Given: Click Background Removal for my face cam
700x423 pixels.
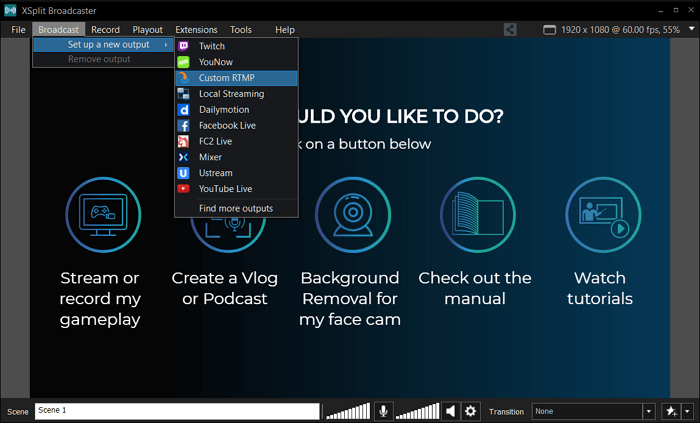Looking at the screenshot, I should point(350,299).
